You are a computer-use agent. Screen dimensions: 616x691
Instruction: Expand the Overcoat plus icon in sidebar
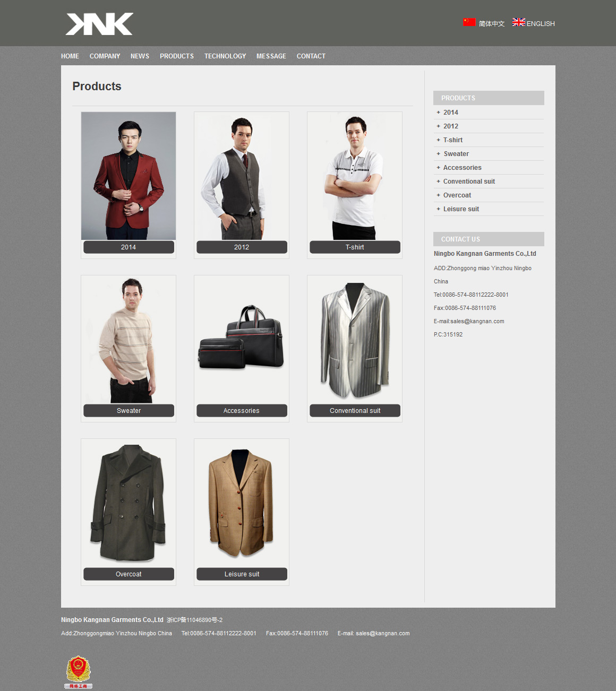click(x=438, y=195)
